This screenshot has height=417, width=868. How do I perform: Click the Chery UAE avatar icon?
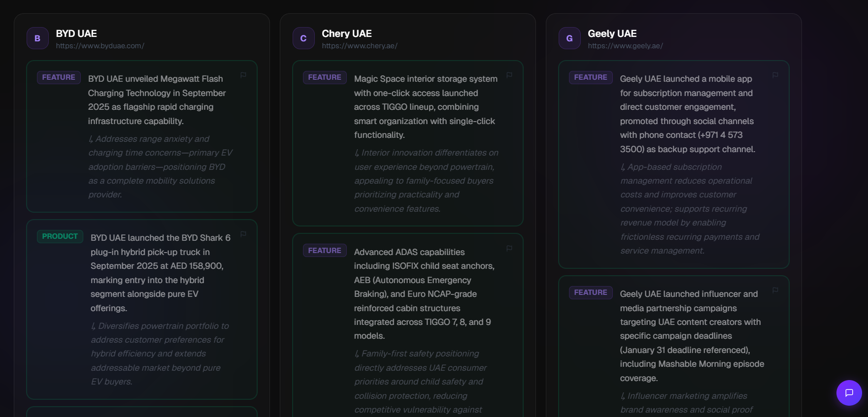[x=303, y=38]
